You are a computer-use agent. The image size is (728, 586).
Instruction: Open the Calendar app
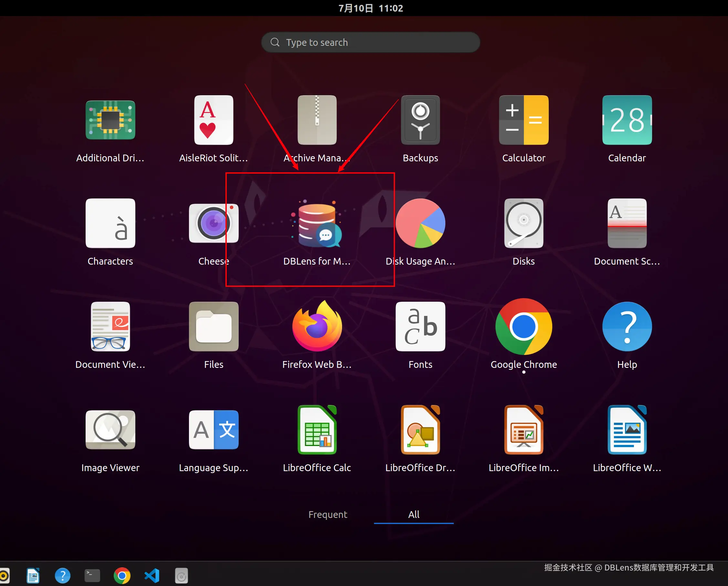coord(627,120)
